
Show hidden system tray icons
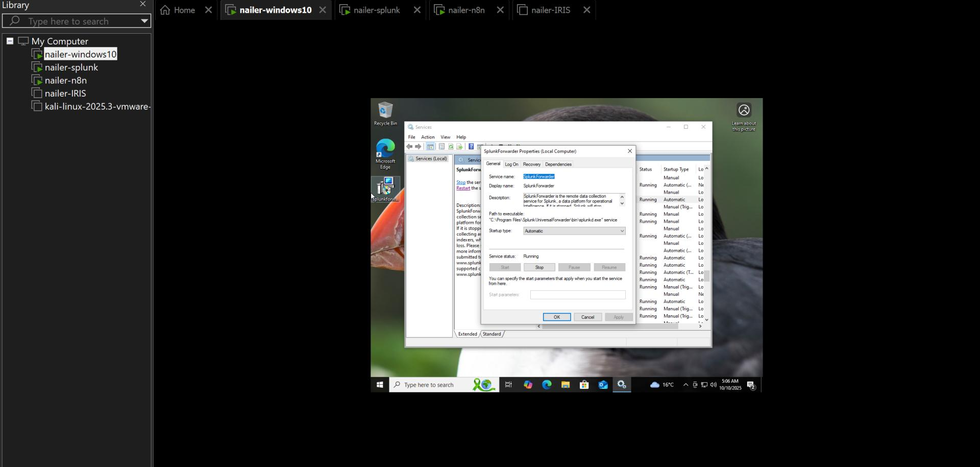[x=685, y=385]
